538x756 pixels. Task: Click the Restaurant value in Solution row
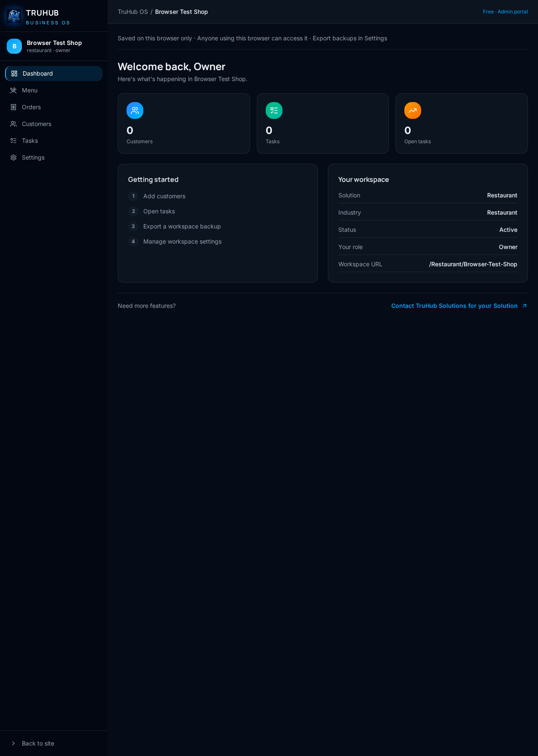click(502, 195)
